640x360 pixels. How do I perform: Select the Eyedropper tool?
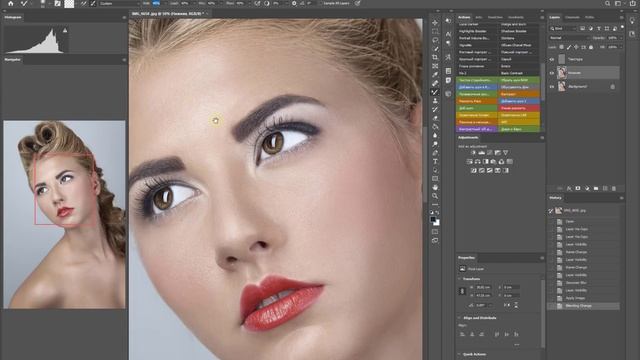pos(435,74)
